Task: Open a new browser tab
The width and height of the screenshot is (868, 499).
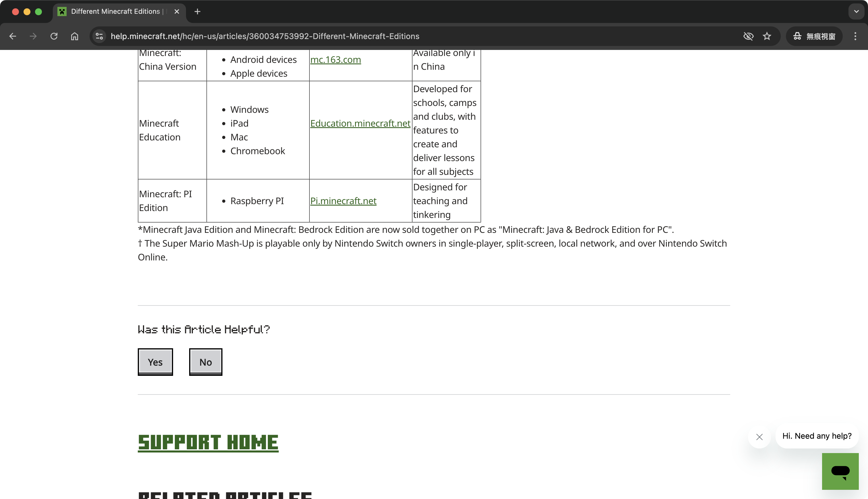Action: [x=197, y=12]
